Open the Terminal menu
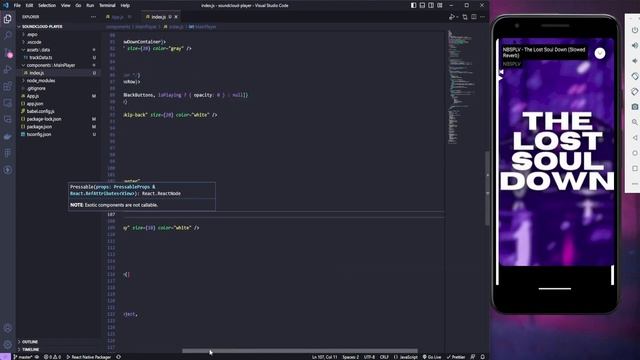This screenshot has width=640, height=360. click(107, 5)
